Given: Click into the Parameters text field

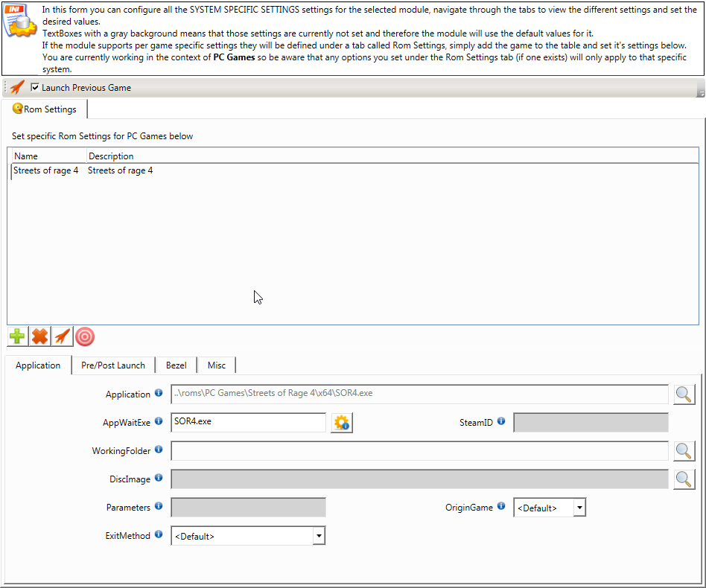Looking at the screenshot, I should [248, 508].
